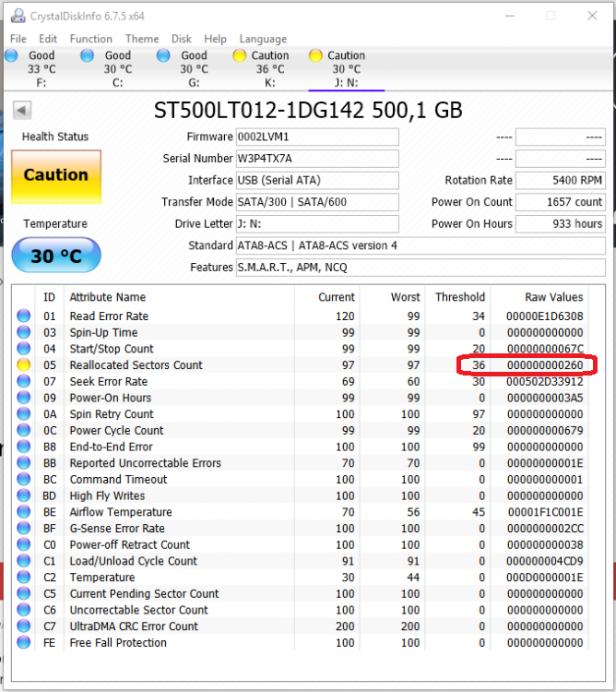Open the Language menu
This screenshot has width=616, height=692.
pos(263,39)
